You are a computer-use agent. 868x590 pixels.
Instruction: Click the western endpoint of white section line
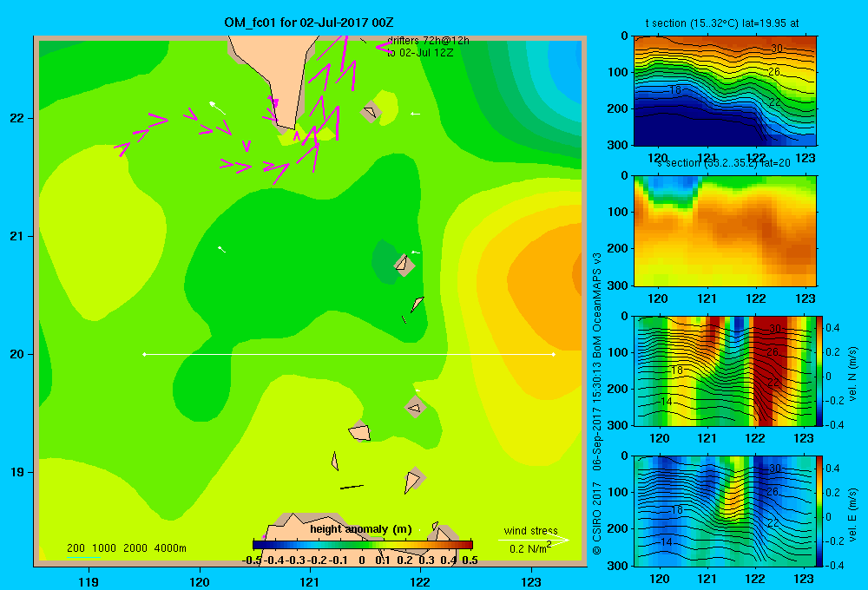[144, 354]
